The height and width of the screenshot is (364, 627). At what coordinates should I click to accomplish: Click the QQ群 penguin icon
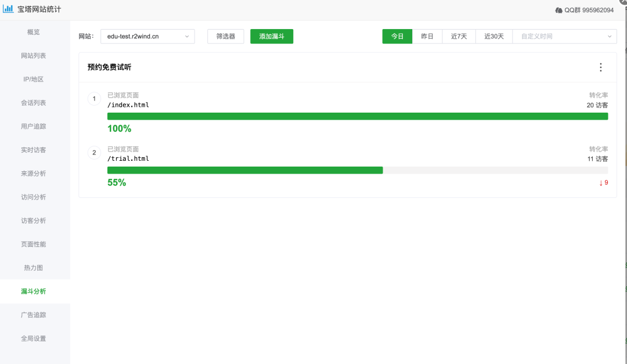(558, 10)
